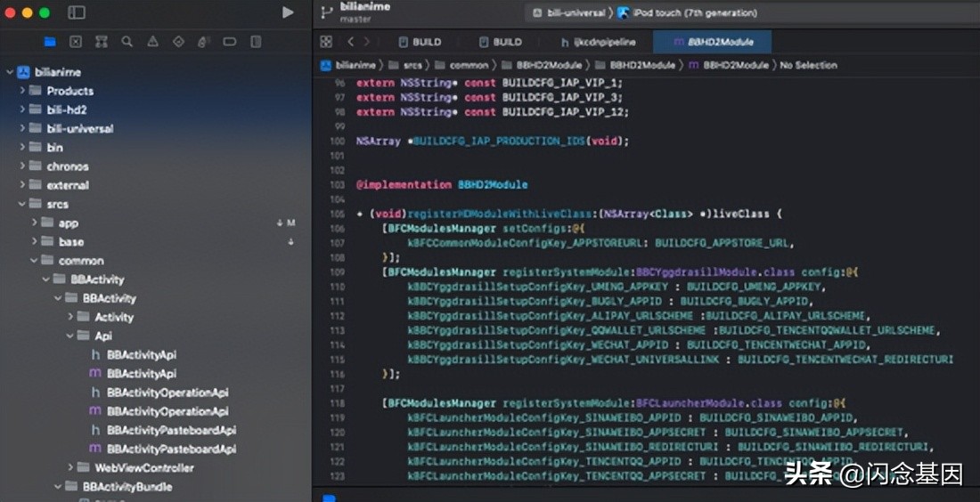This screenshot has height=502, width=980.
Task: Show the Issue navigator warning triangle
Action: click(153, 42)
